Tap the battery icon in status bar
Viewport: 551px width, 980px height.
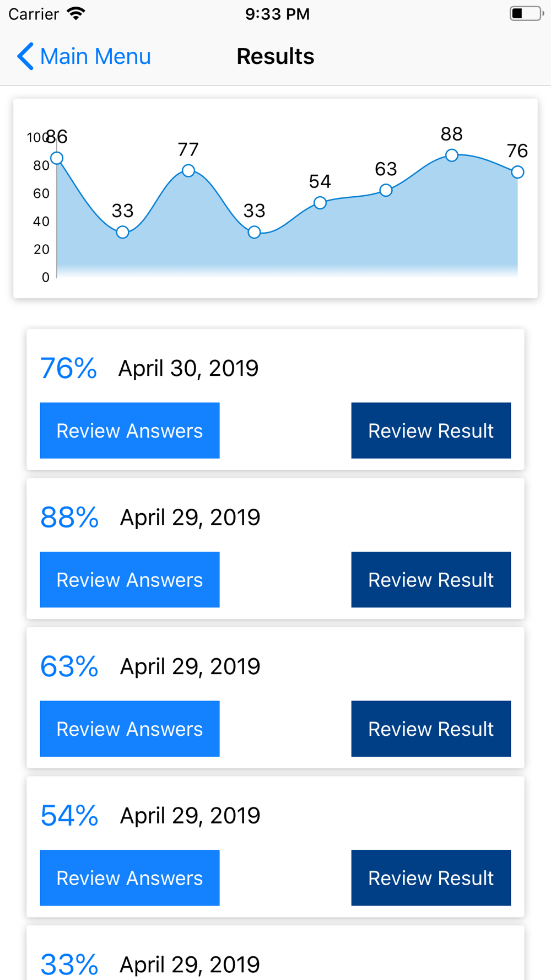point(527,13)
